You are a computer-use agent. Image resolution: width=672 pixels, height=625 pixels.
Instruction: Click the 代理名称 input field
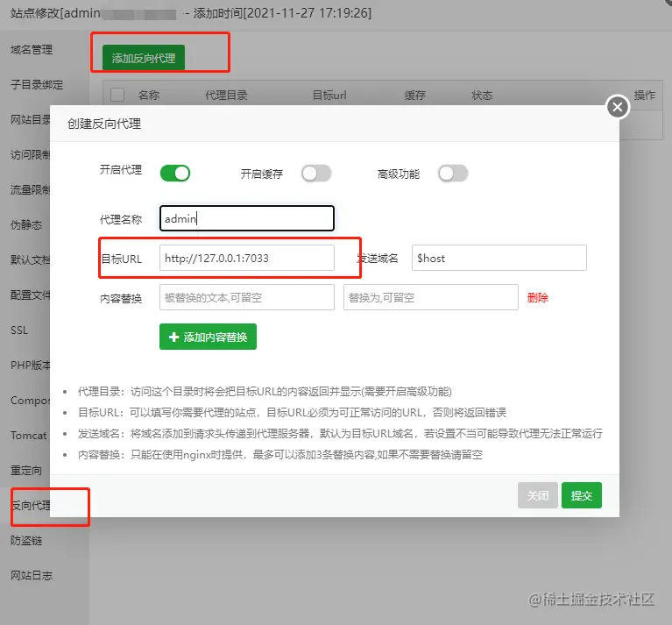pyautogui.click(x=247, y=218)
